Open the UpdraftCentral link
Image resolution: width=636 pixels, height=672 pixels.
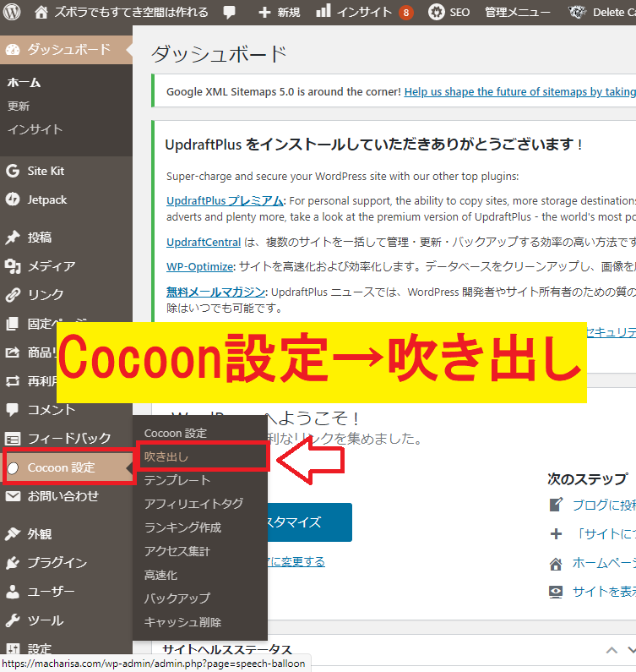204,242
